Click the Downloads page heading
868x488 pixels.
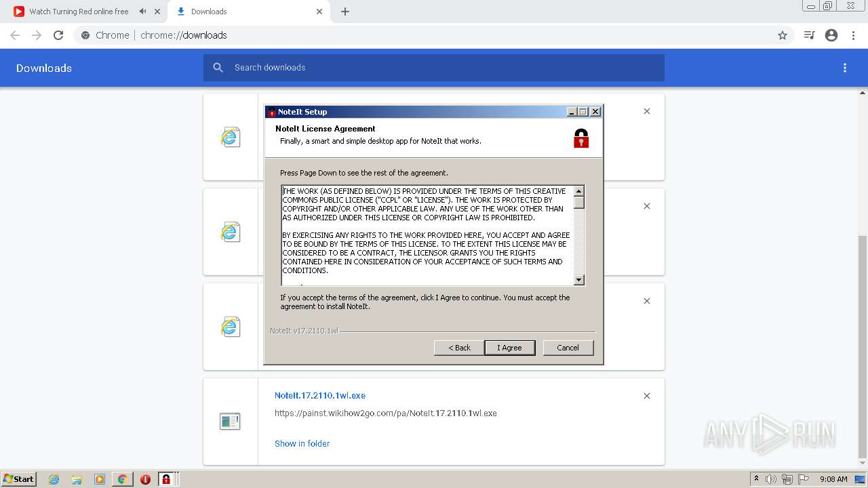coord(44,68)
